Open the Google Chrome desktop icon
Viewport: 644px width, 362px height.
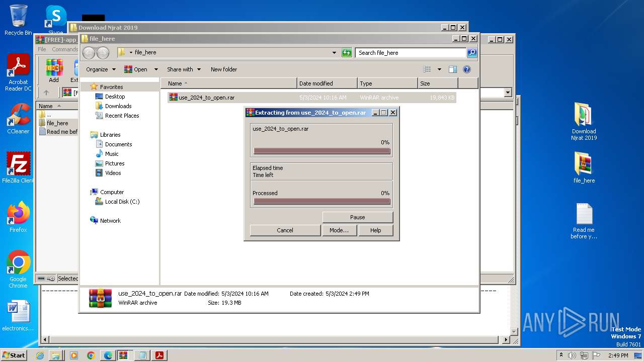(18, 269)
